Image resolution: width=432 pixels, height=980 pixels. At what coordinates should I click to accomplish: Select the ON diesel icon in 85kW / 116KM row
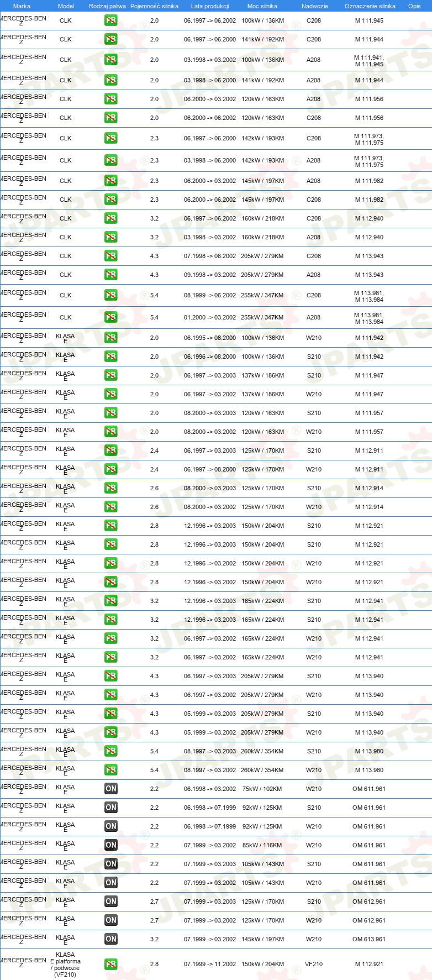(x=111, y=845)
